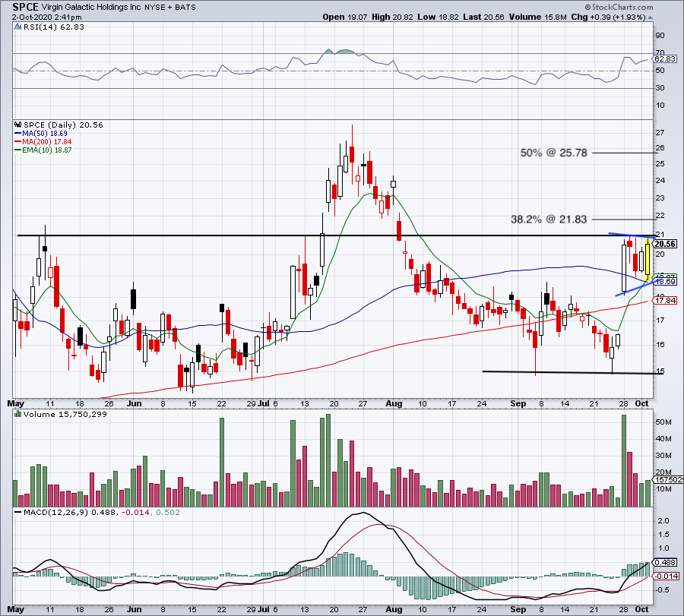Viewport: 684px width, 616px height.
Task: Click the chart icon beside RSI(14) label
Action: pyautogui.click(x=17, y=27)
